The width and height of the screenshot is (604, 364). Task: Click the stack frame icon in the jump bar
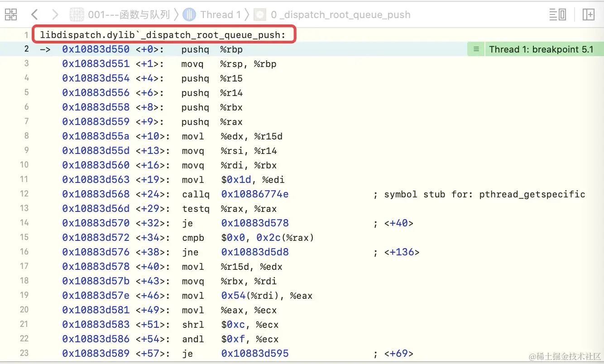tap(260, 14)
